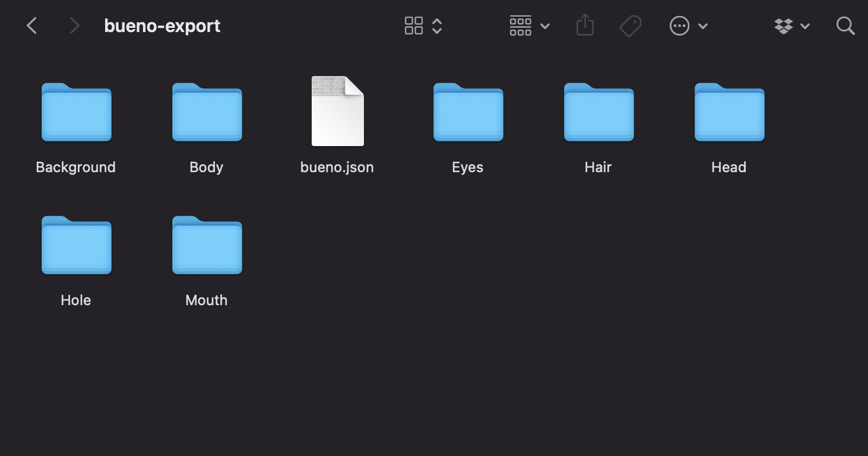Click the forward navigation arrow
The width and height of the screenshot is (868, 456).
click(x=74, y=26)
